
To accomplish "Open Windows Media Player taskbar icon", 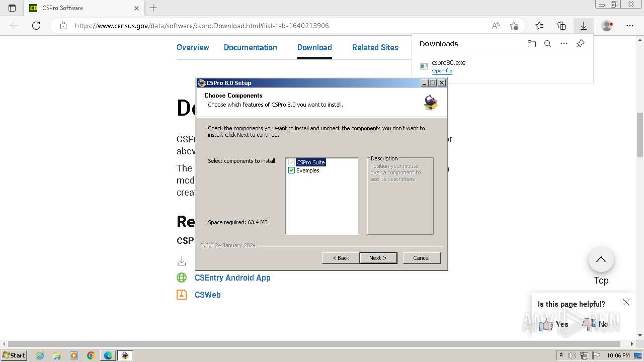I will (74, 355).
